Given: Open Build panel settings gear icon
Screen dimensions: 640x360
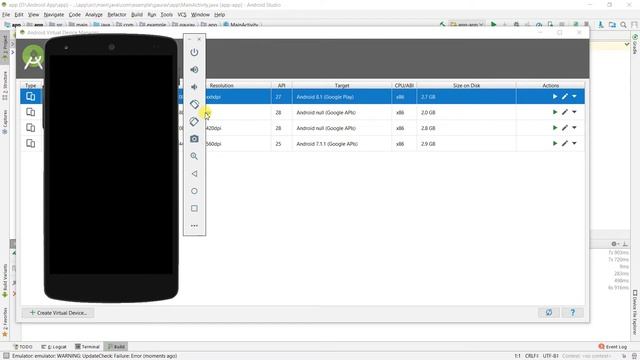Looking at the screenshot, I should [x=614, y=244].
